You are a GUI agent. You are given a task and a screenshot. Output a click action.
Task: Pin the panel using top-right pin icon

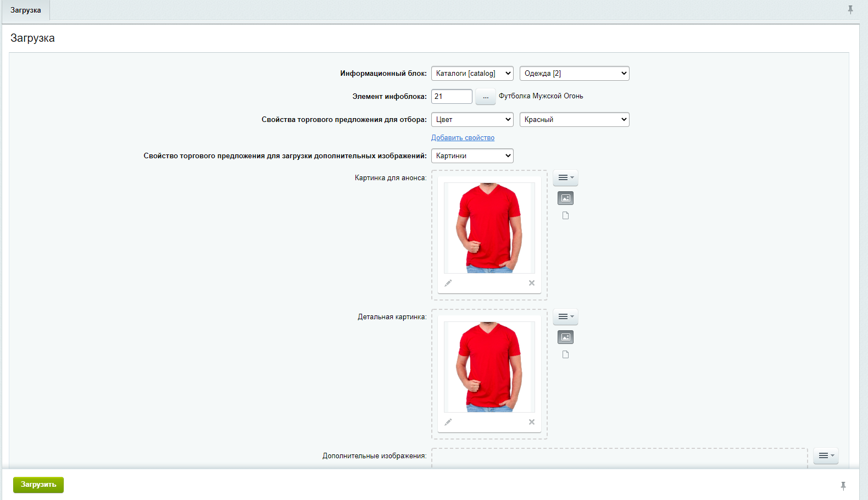click(x=850, y=10)
